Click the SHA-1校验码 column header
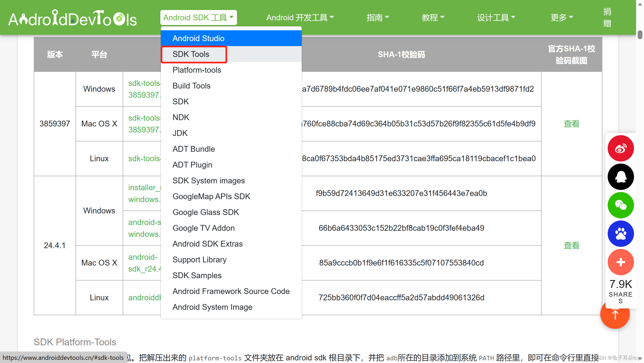 pos(401,55)
